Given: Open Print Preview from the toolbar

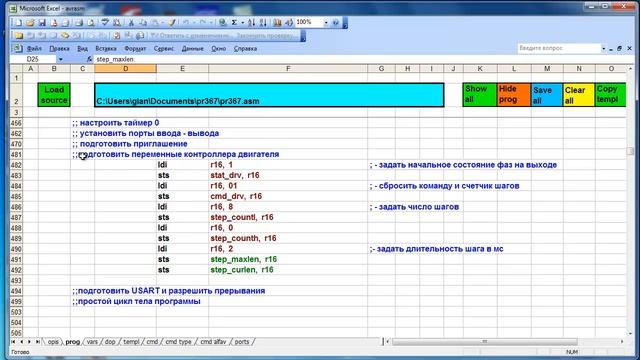Looking at the screenshot, I should 91,23.
